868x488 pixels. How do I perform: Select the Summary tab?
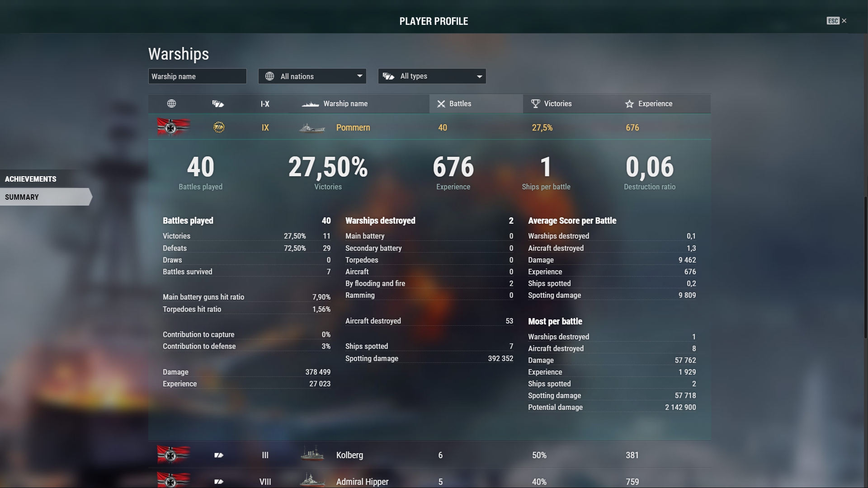coord(45,197)
